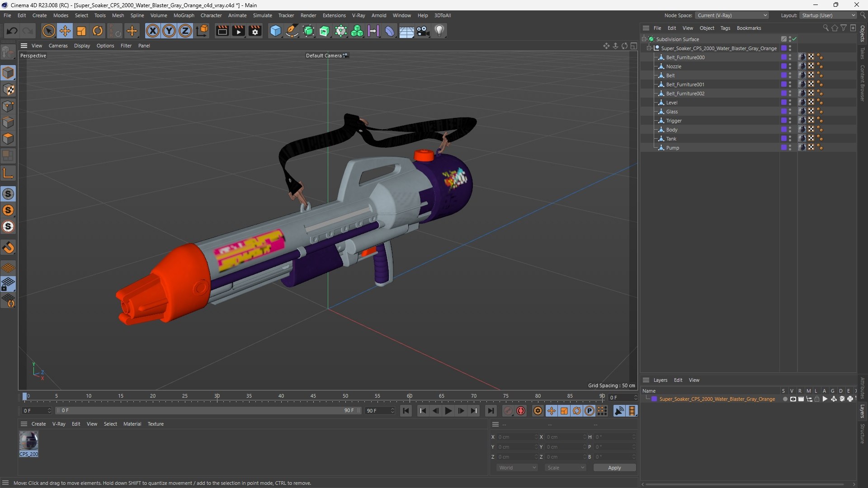Switch to Texture mode in left sidebar
The image size is (868, 488).
coord(8,89)
